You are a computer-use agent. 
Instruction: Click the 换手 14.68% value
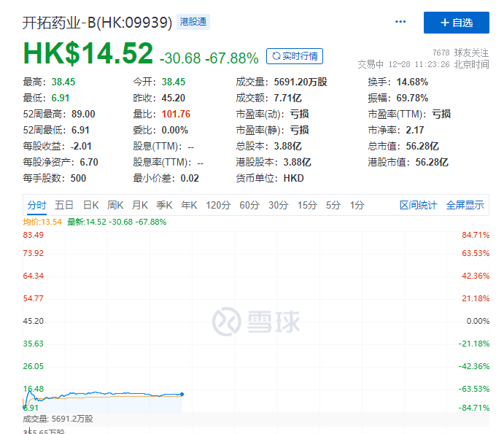pyautogui.click(x=412, y=82)
